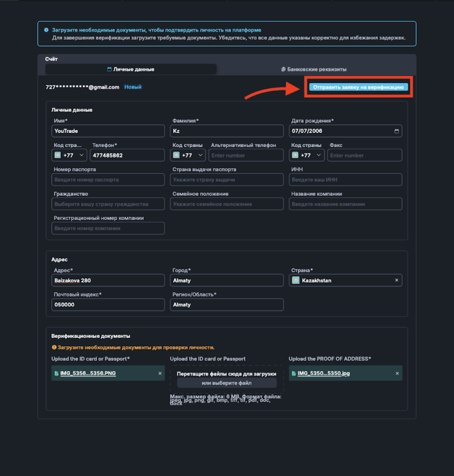Click или выберите файл upload control
The width and height of the screenshot is (454, 476).
pos(226,383)
